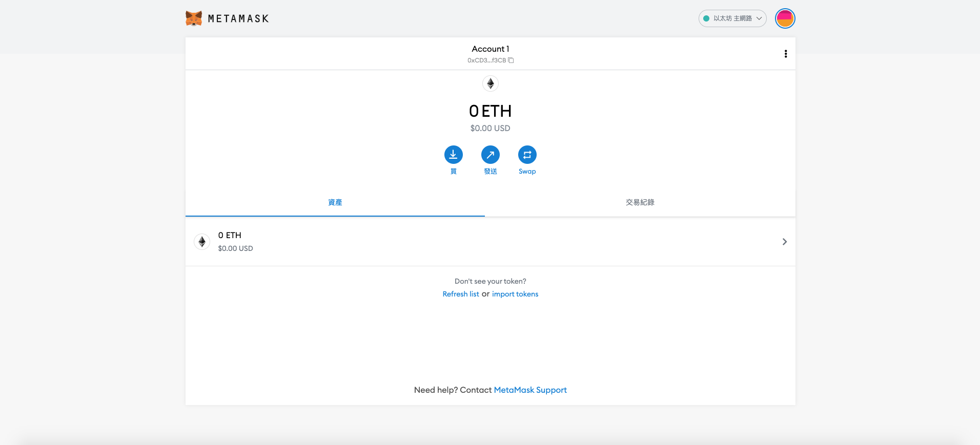Click the METAMASK wordmark text
The width and height of the screenshot is (980, 445).
tap(238, 19)
